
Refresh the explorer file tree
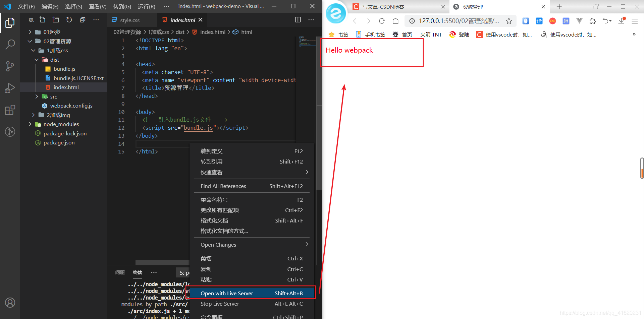(x=69, y=20)
